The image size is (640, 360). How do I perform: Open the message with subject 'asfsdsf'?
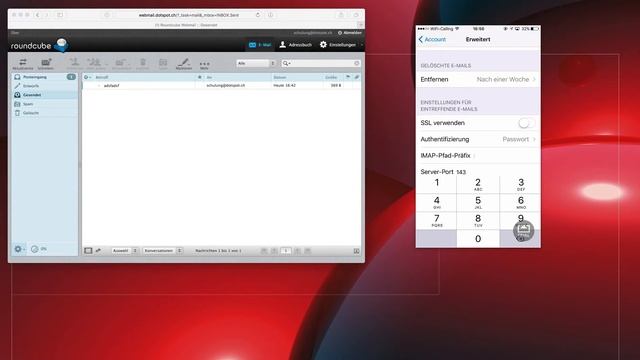(111, 86)
